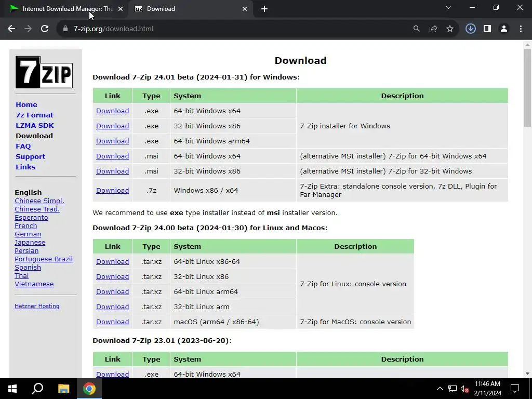Click the 7-ZIP logo image
Viewport: 532px width, 399px height.
click(x=44, y=72)
